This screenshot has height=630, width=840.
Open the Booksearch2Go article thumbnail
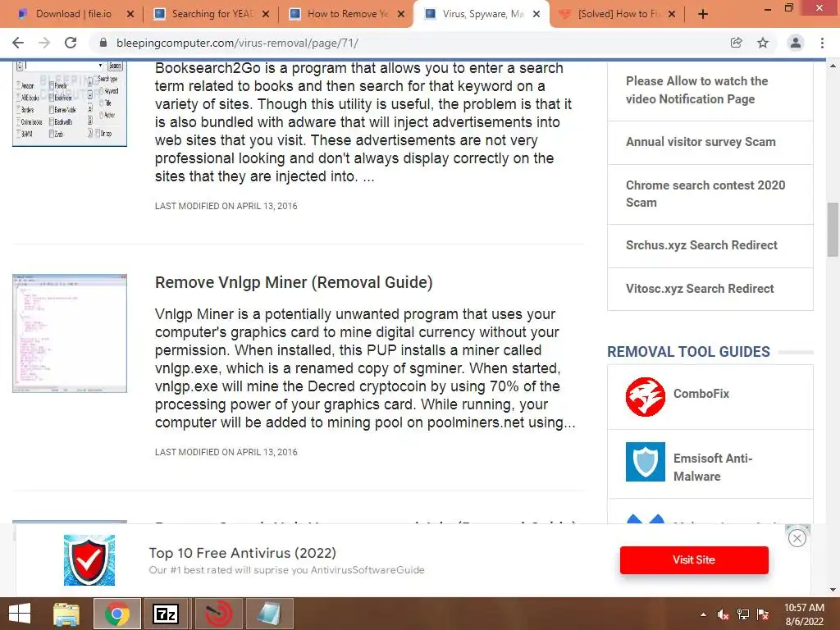click(x=70, y=103)
